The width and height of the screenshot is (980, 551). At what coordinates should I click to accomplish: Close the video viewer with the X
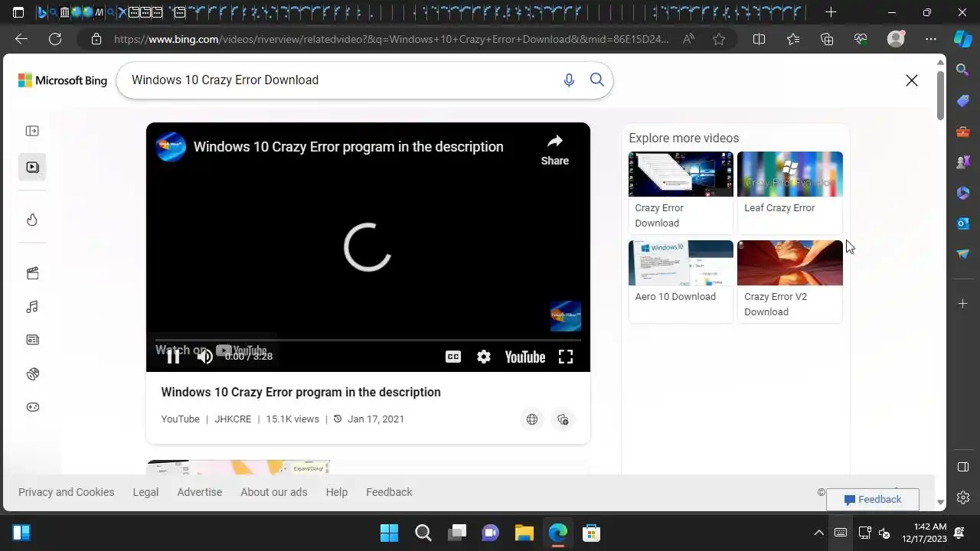coord(912,80)
